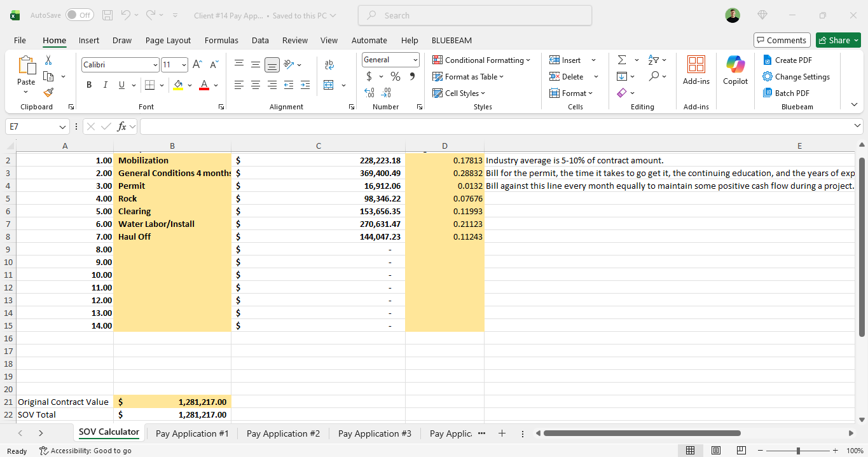This screenshot has width=868, height=457.
Task: Open Conditional Formatting dropdown
Action: (481, 60)
